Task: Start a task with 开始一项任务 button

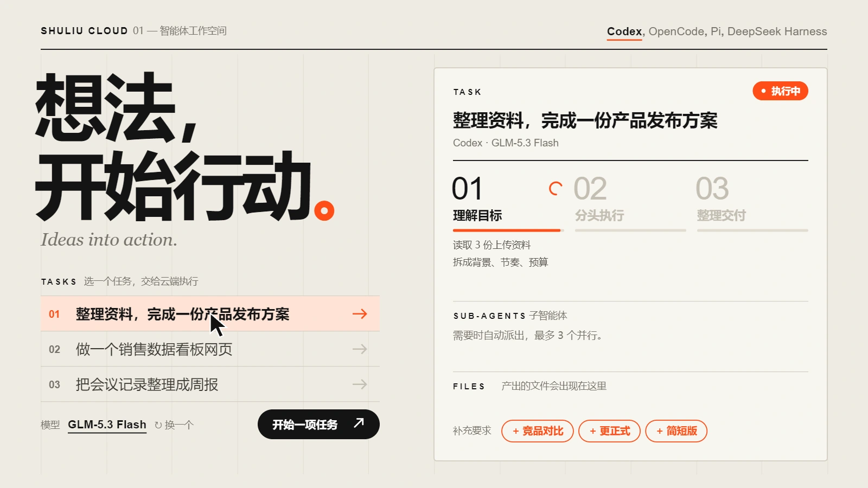Action: coord(318,424)
